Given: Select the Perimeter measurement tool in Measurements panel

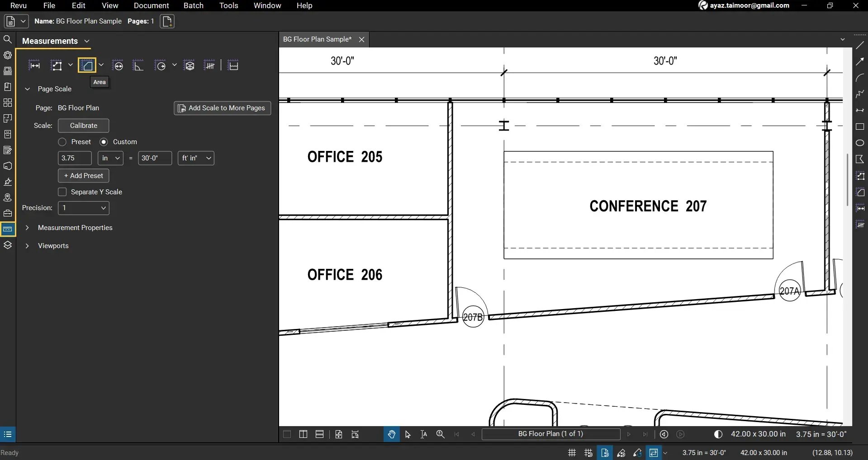Looking at the screenshot, I should point(57,66).
